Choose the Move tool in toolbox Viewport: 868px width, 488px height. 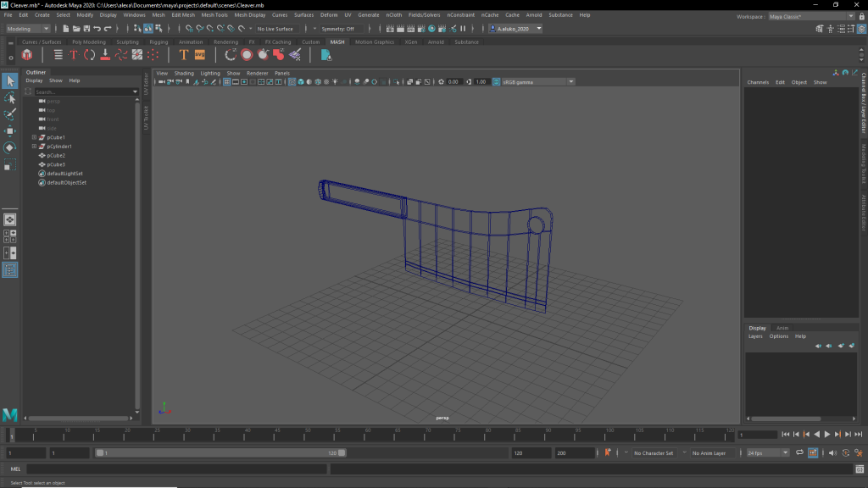(10, 131)
